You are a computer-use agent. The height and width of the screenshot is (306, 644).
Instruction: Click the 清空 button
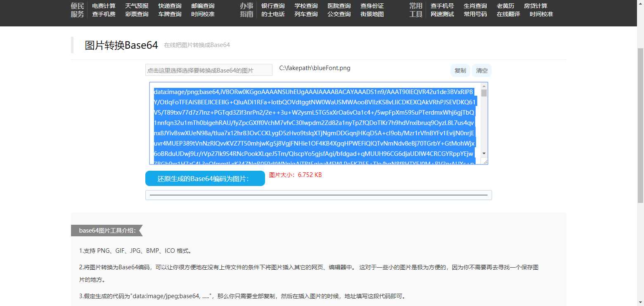pos(482,71)
